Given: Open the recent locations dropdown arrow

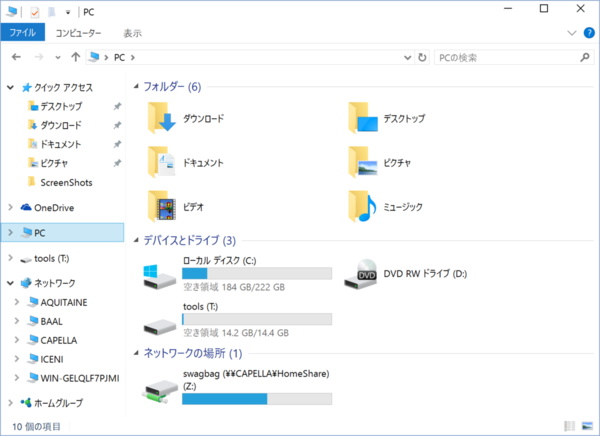Looking at the screenshot, I should pos(58,57).
